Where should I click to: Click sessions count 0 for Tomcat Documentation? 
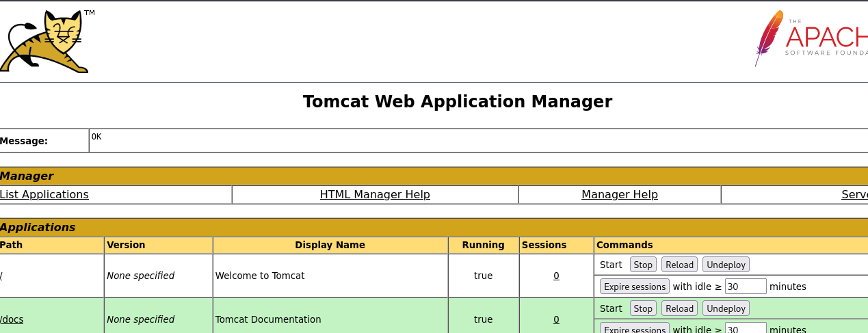point(556,319)
